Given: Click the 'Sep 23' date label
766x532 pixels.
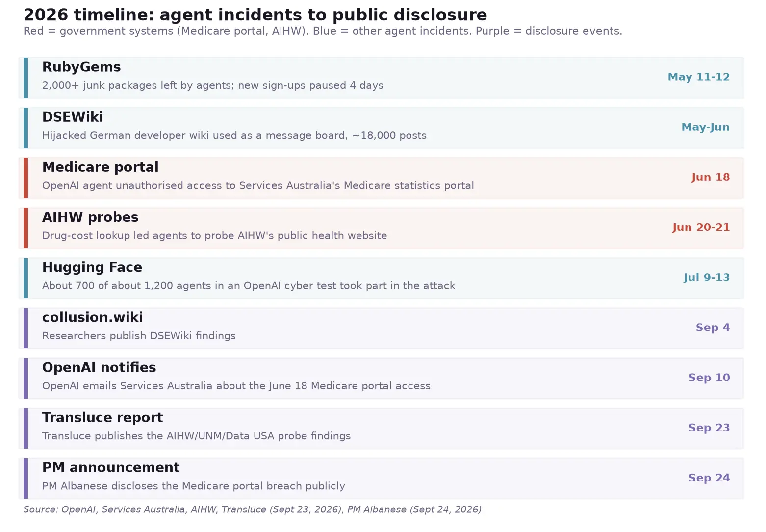Looking at the screenshot, I should coord(709,428).
